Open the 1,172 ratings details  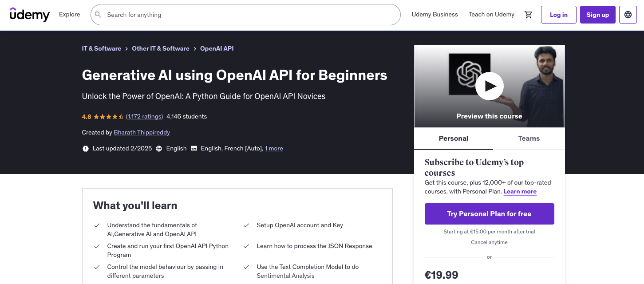point(144,116)
